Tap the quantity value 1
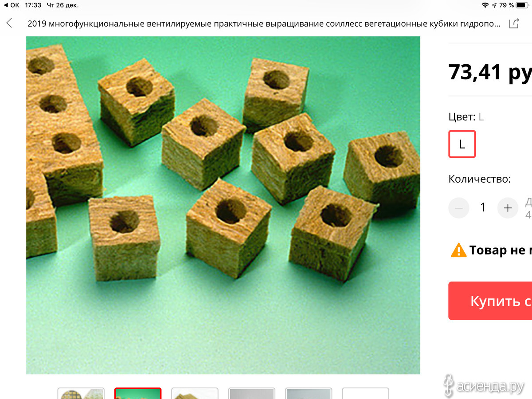This screenshot has width=532, height=399. pyautogui.click(x=483, y=207)
